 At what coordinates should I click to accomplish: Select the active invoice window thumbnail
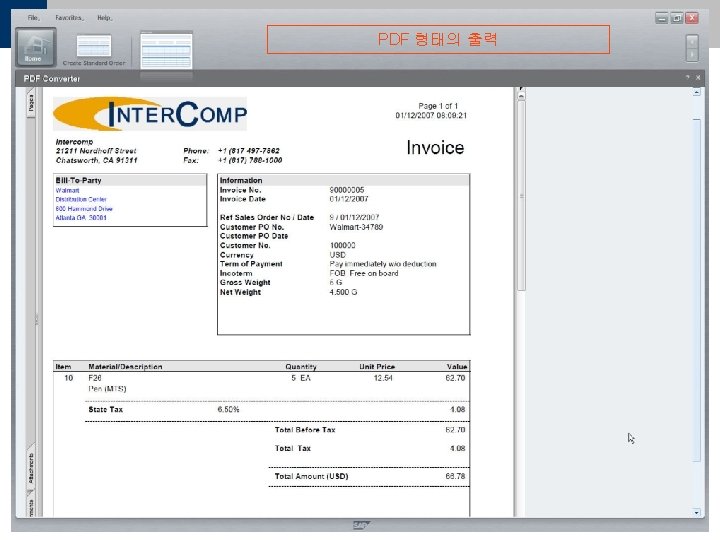coord(166,51)
